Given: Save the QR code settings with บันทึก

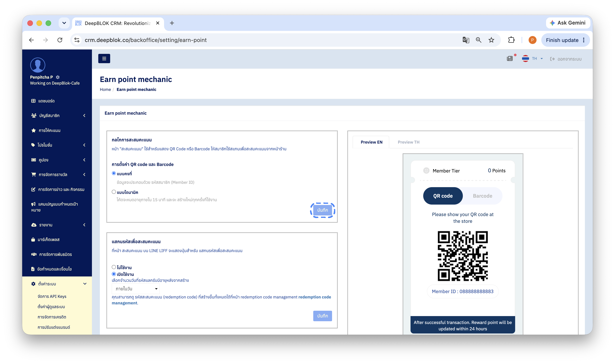Looking at the screenshot, I should (x=323, y=210).
